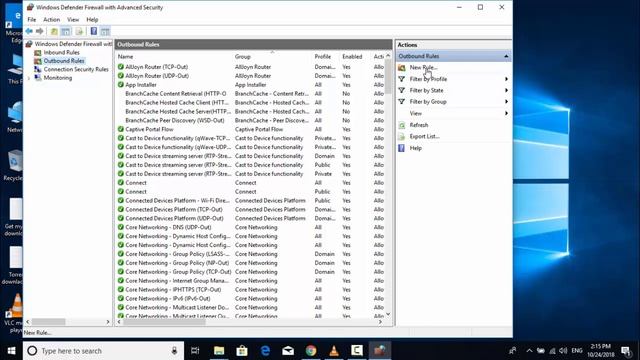Open Microsoft Store from the taskbar
This screenshot has height=360, width=640.
coord(242,351)
